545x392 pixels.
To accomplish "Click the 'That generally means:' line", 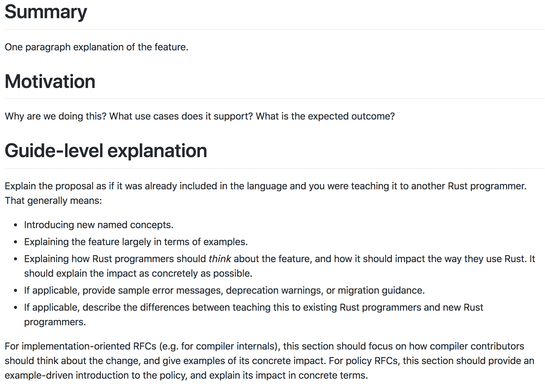I will (53, 201).
